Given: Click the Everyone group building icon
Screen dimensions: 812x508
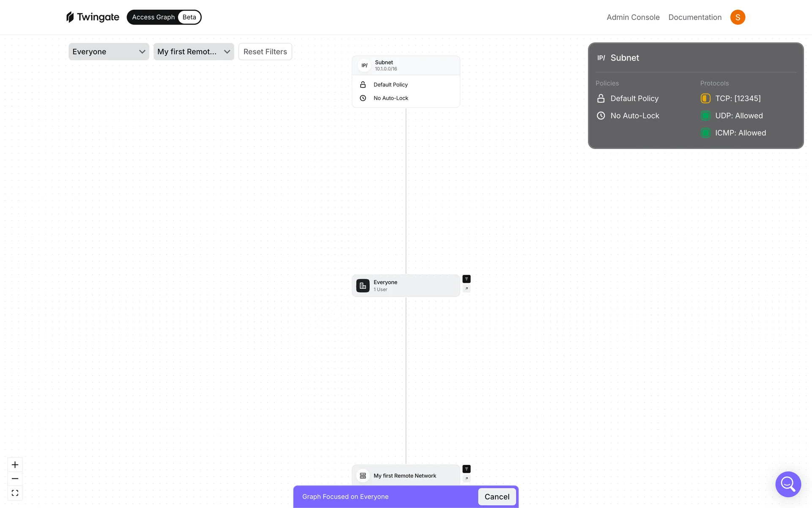Looking at the screenshot, I should tap(363, 286).
